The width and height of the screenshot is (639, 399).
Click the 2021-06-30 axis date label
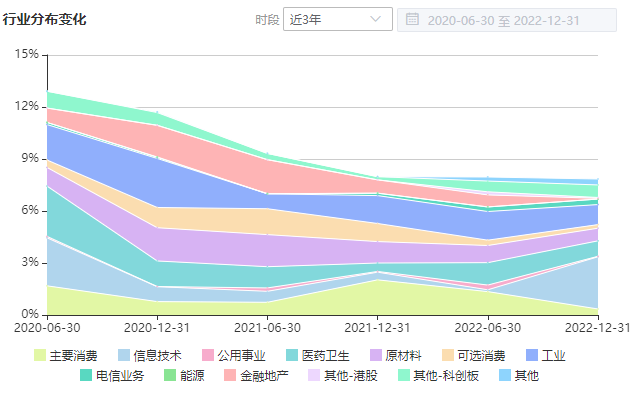pyautogui.click(x=267, y=328)
